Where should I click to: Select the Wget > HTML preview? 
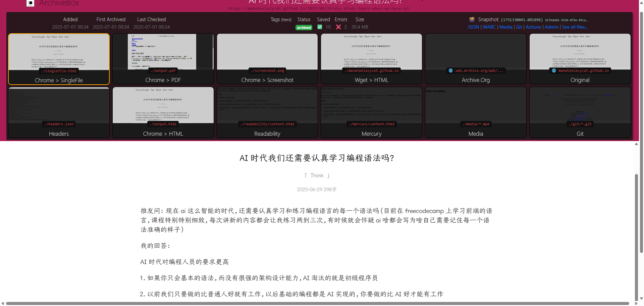[x=372, y=59]
